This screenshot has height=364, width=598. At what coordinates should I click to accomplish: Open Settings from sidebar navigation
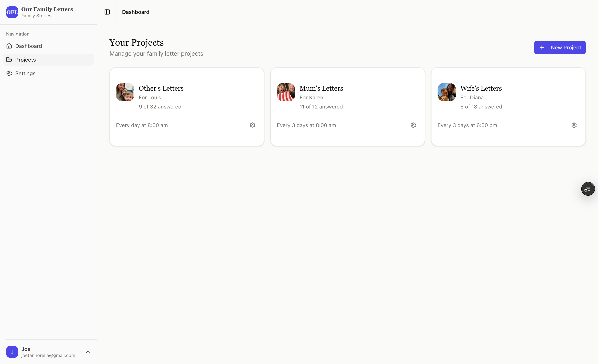click(x=25, y=73)
